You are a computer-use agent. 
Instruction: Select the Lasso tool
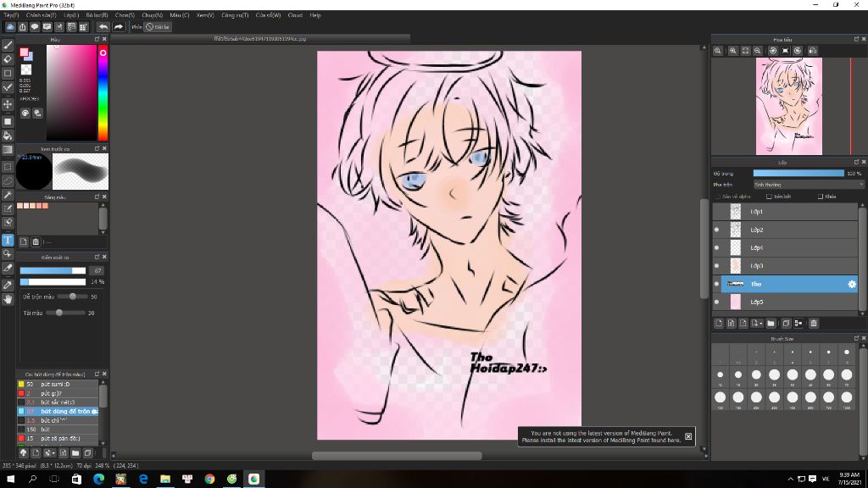(x=8, y=180)
